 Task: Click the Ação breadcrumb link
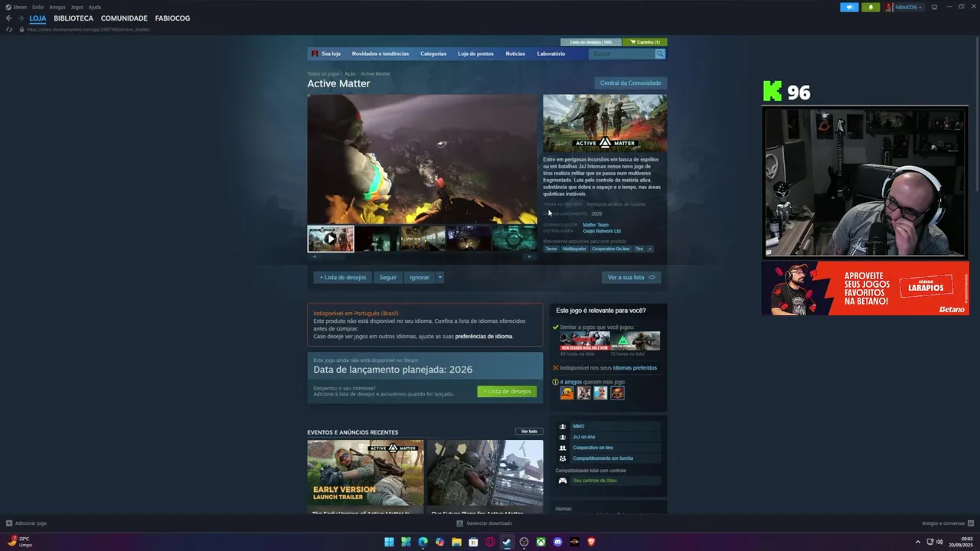(x=350, y=73)
